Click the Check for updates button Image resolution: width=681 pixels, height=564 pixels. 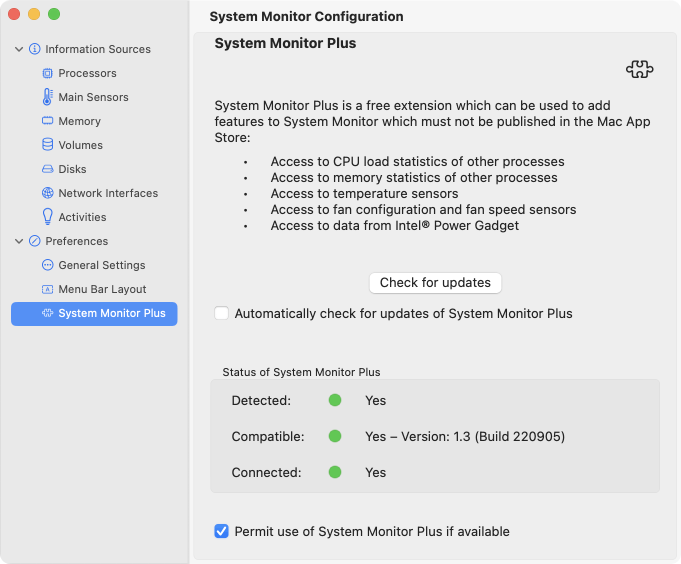pyautogui.click(x=435, y=283)
